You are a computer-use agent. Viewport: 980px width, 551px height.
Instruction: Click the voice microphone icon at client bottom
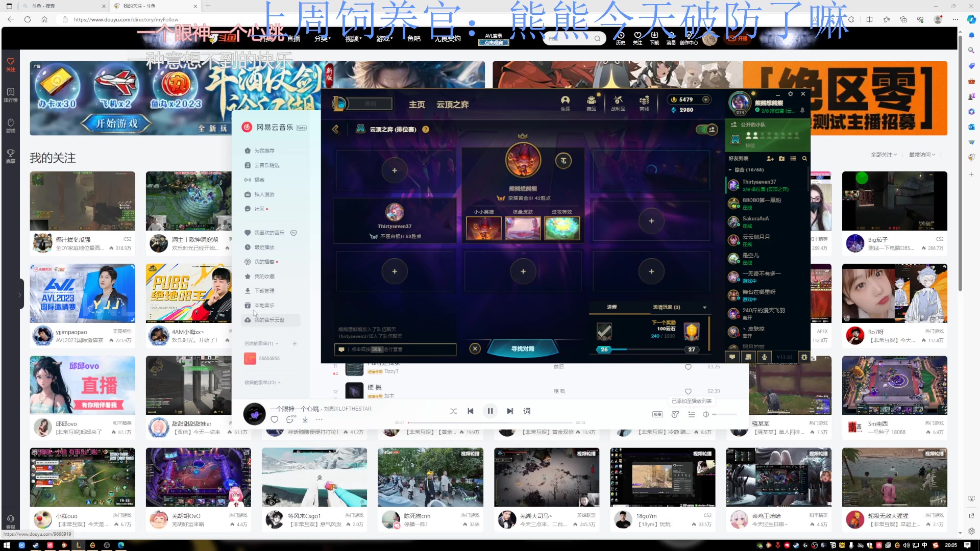[764, 357]
